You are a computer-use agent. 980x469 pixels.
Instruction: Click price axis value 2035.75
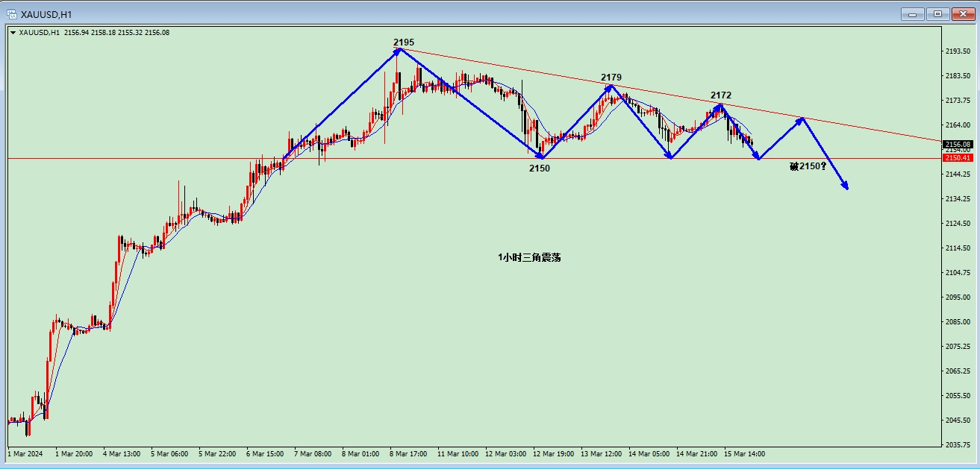(x=958, y=445)
